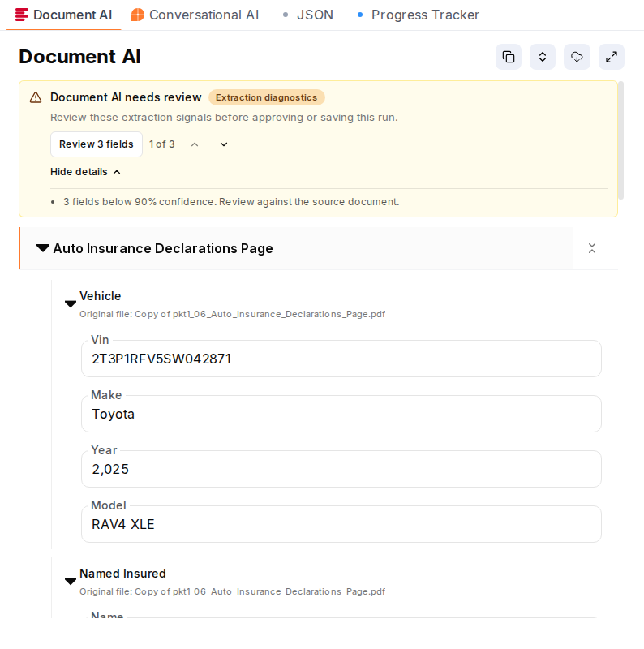Click the 'Document AI needs review' heading
Viewport: 644px width, 649px height.
[x=126, y=97]
